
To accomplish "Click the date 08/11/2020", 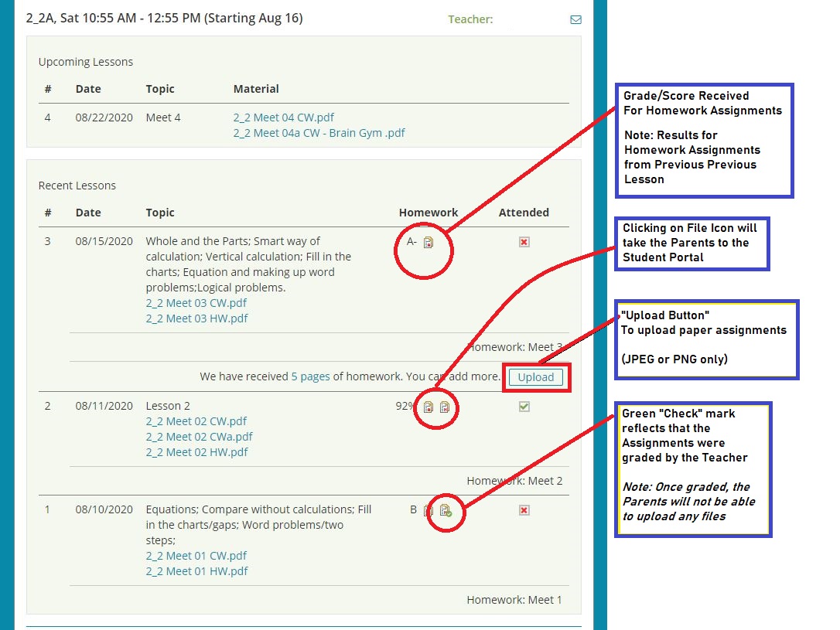I will point(104,406).
